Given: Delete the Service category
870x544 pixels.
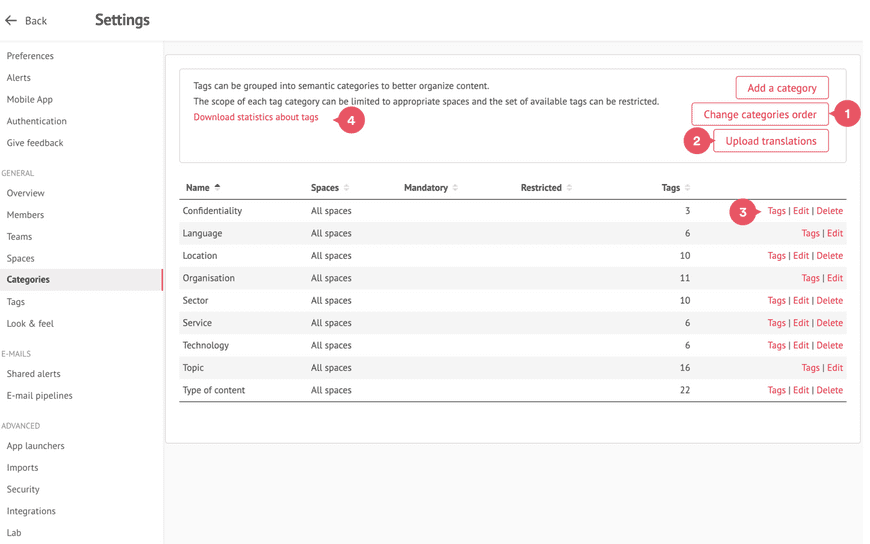Looking at the screenshot, I should coord(829,323).
